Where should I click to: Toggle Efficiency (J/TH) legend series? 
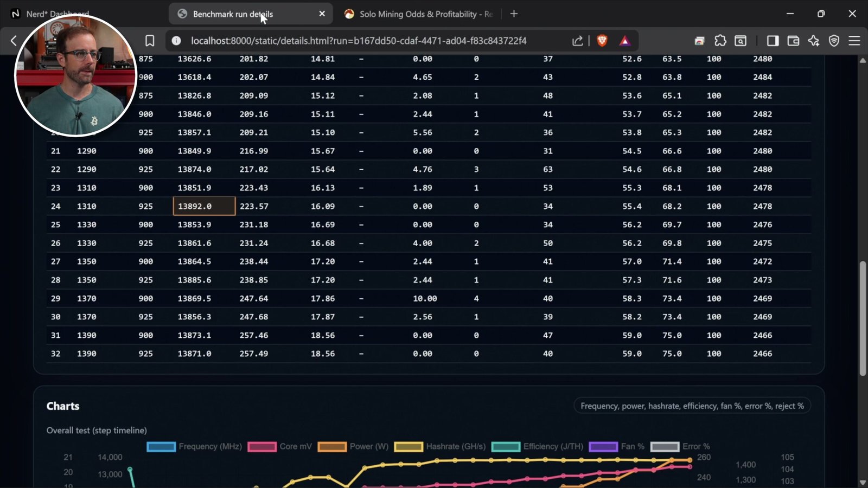[x=537, y=446]
